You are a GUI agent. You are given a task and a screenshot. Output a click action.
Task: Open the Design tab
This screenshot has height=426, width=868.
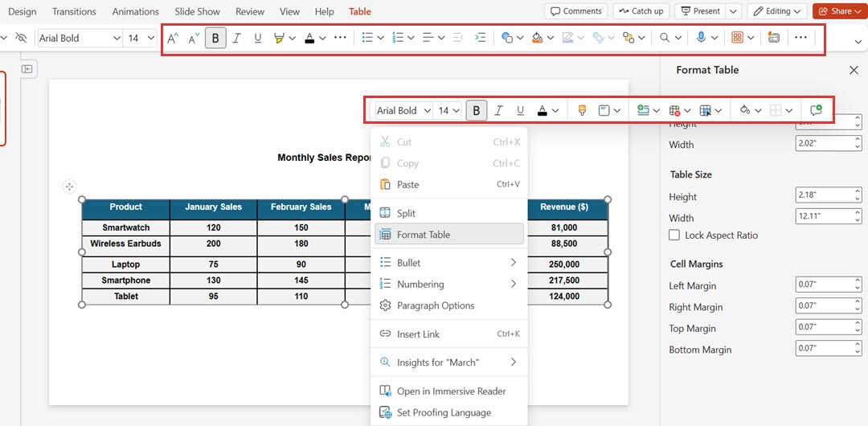pos(23,11)
